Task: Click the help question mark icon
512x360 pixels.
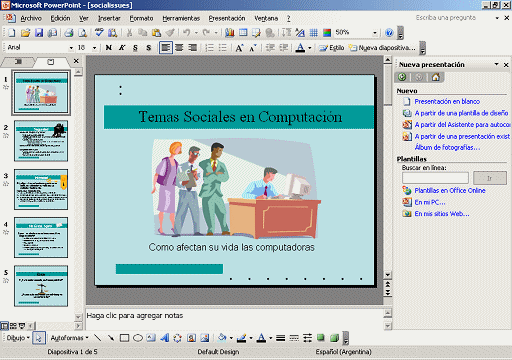Action: [389, 33]
